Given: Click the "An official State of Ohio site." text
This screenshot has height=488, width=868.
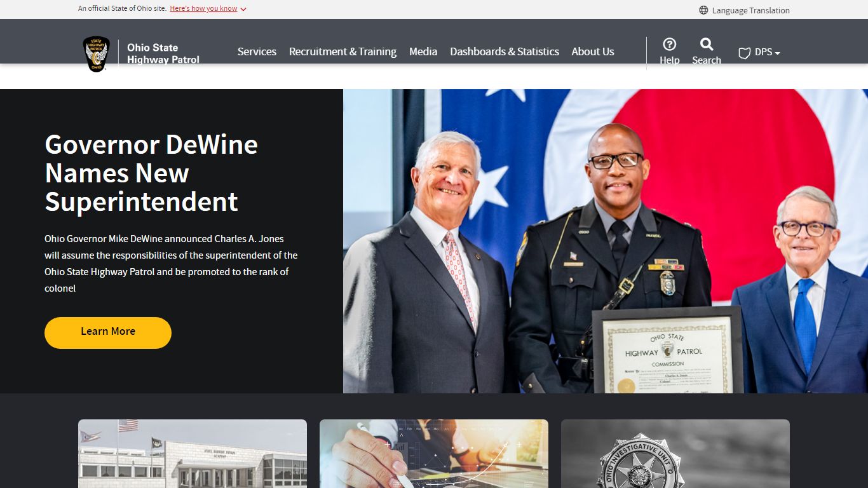Looking at the screenshot, I should [122, 9].
